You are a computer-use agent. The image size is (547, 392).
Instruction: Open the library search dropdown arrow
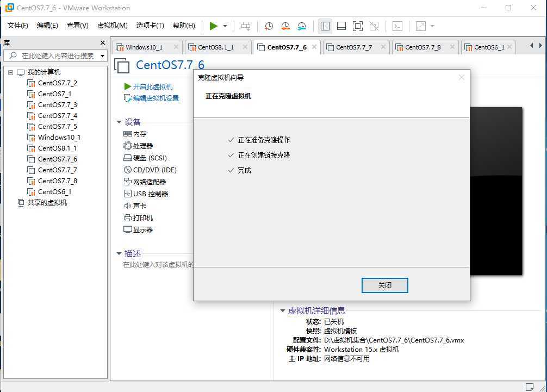103,56
